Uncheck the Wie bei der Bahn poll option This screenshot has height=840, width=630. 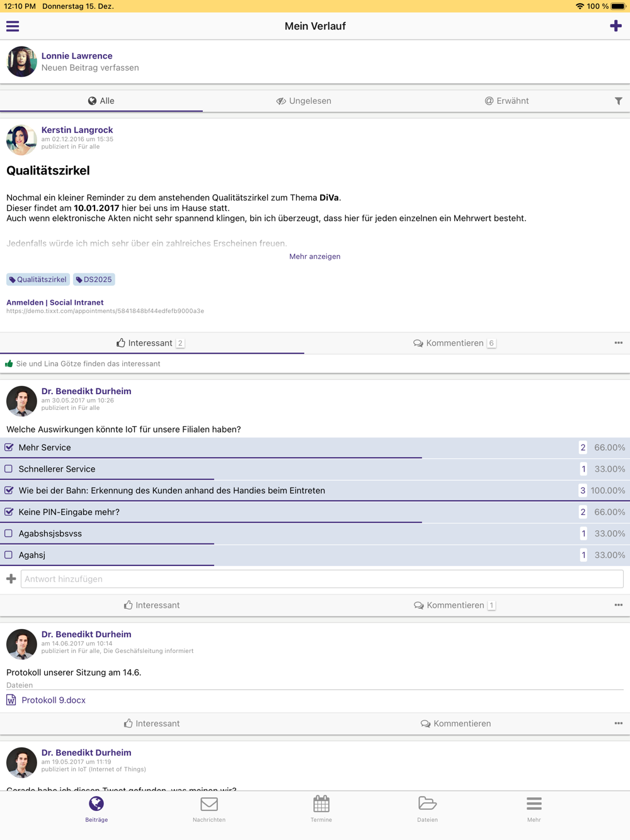click(9, 491)
